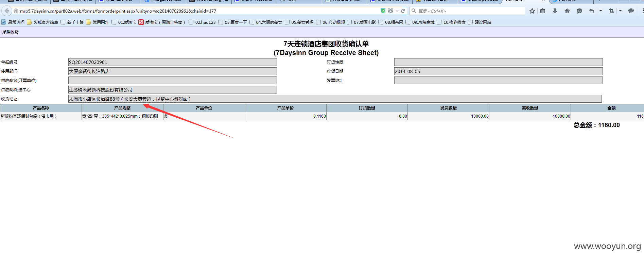Click the 订货数量 cell 0.00
644x256 pixels.
coord(367,116)
